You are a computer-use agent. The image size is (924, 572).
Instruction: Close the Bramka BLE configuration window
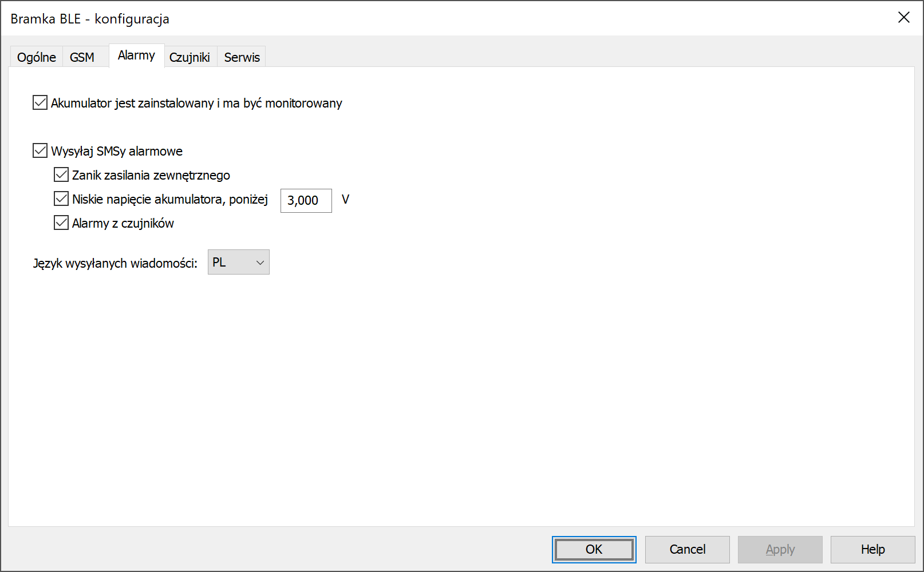point(904,18)
